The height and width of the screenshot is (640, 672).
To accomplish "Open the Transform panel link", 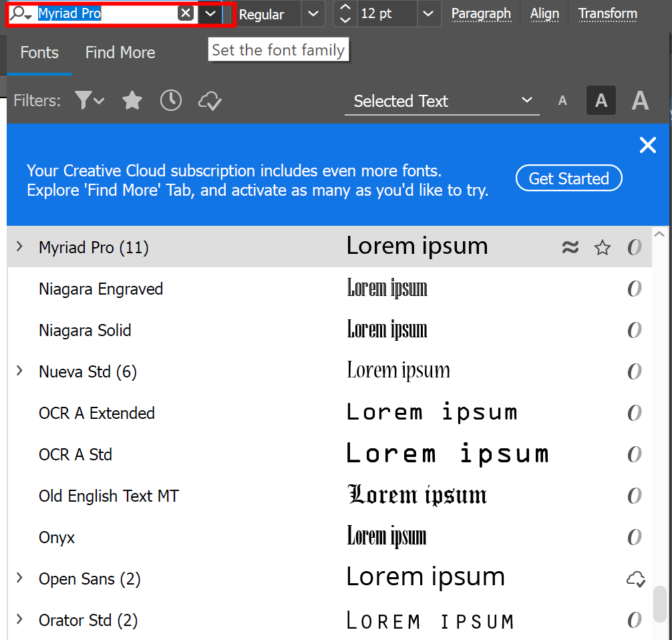I will coord(608,14).
